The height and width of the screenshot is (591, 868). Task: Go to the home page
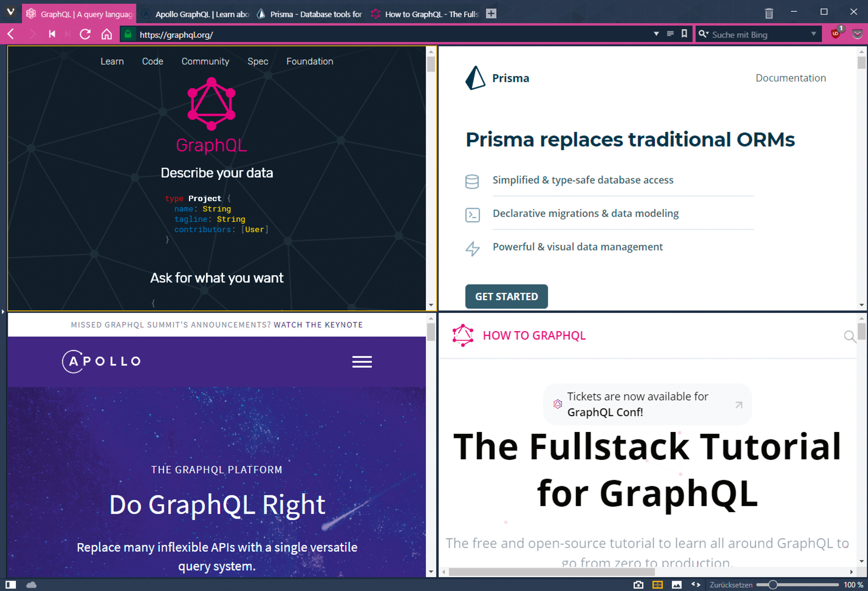click(x=106, y=34)
